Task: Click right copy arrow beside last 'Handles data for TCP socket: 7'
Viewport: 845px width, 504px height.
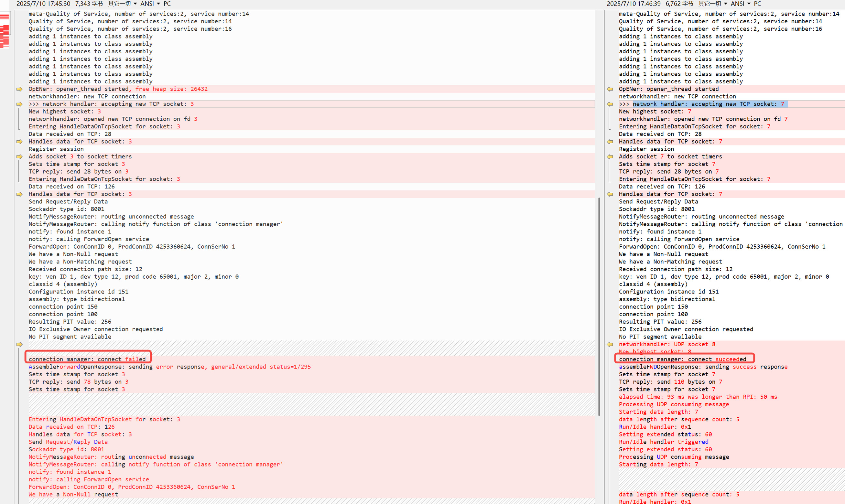Action: (610, 194)
